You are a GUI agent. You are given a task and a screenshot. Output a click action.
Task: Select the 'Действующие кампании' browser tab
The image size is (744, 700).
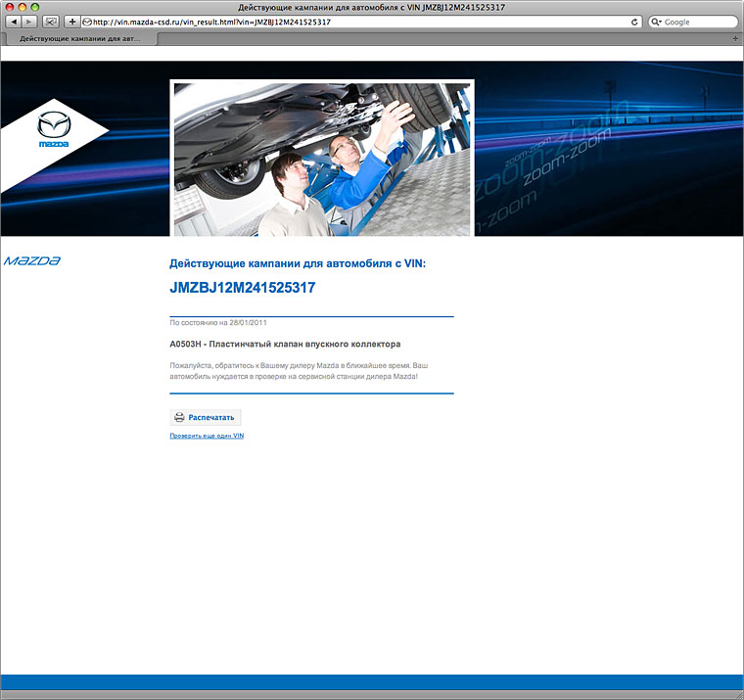(78, 38)
